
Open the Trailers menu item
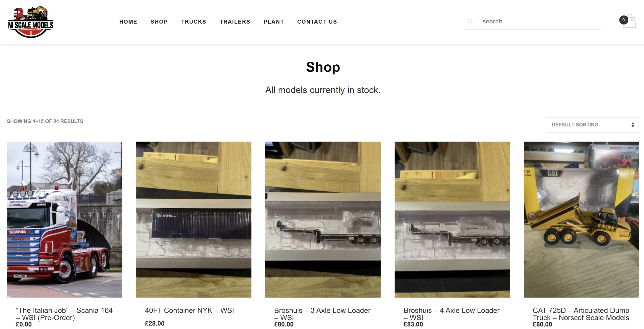coord(235,22)
